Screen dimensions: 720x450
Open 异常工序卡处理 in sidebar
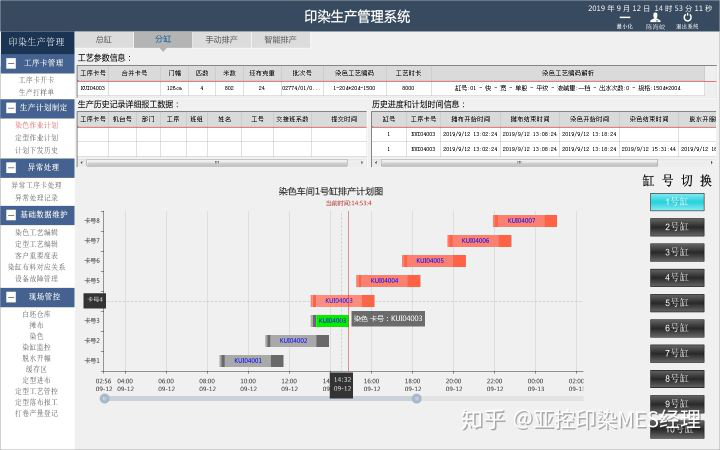(36, 185)
